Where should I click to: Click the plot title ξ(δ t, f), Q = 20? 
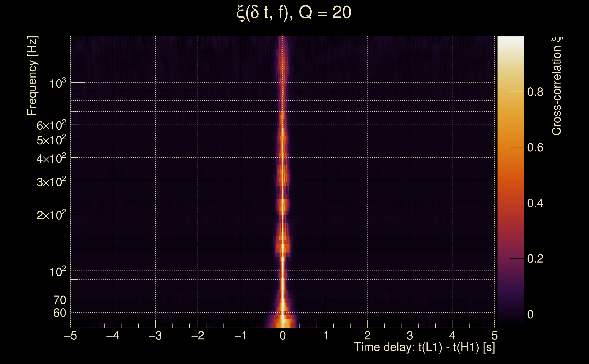pyautogui.click(x=294, y=13)
